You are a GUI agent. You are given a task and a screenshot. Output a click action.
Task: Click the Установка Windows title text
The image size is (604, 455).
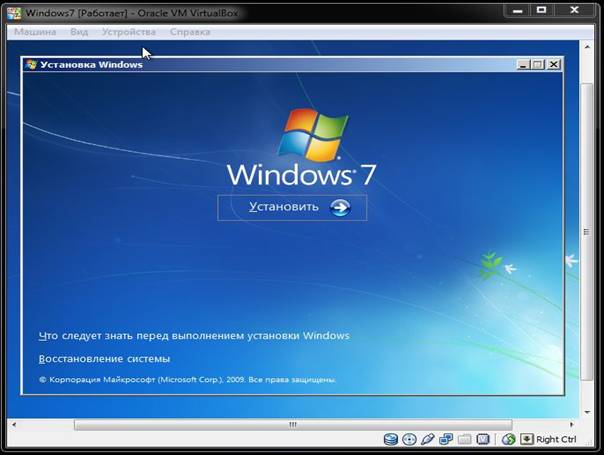point(91,64)
